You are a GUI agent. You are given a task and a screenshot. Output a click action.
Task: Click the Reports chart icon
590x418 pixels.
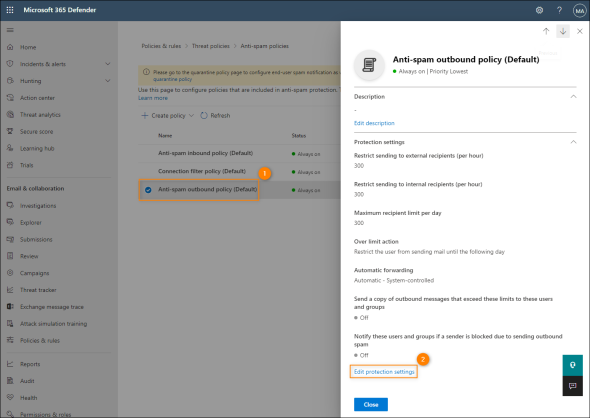click(10, 364)
